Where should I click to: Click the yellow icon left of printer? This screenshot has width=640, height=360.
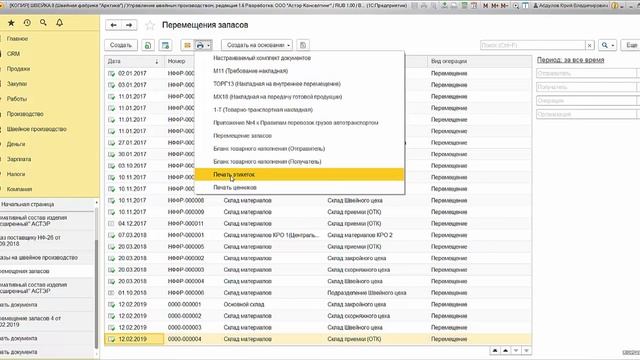187,45
